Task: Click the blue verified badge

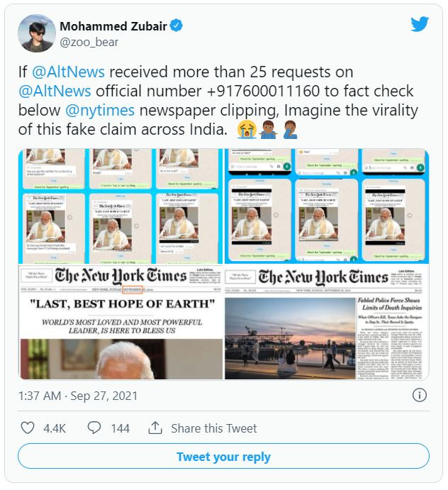Action: pyautogui.click(x=177, y=26)
